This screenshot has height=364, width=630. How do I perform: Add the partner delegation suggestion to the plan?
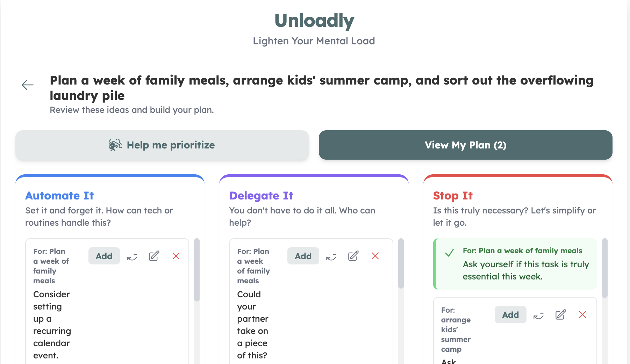point(303,256)
